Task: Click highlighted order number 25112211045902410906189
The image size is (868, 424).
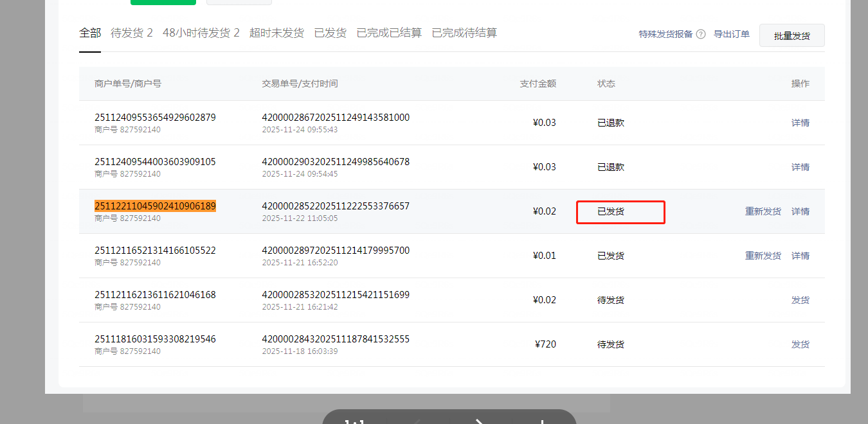Action: [x=155, y=206]
